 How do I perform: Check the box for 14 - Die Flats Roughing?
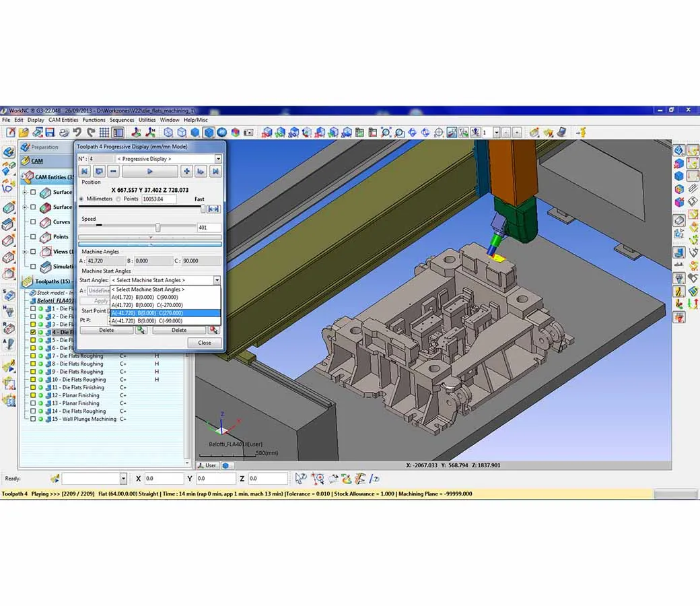pyautogui.click(x=33, y=411)
